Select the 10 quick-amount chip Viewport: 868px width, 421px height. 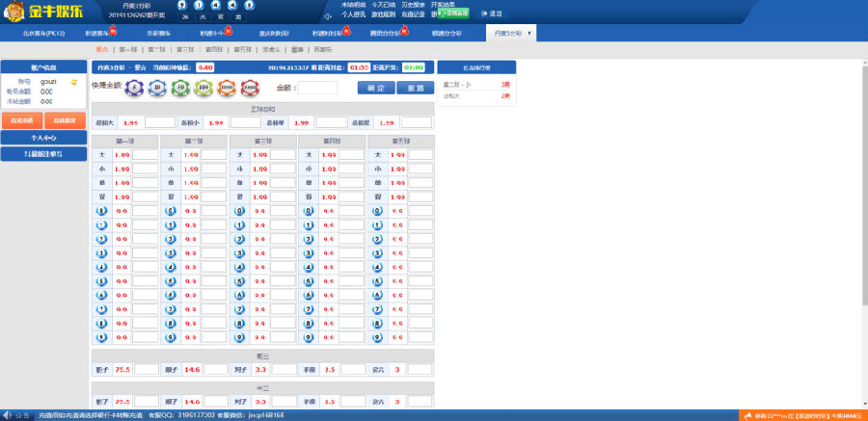point(155,88)
